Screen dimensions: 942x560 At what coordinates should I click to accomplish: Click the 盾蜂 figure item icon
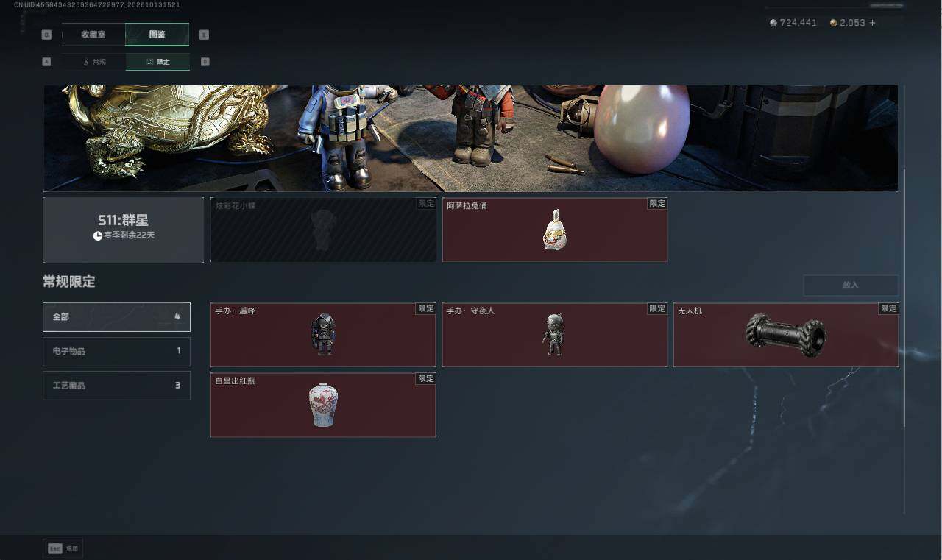coord(323,335)
